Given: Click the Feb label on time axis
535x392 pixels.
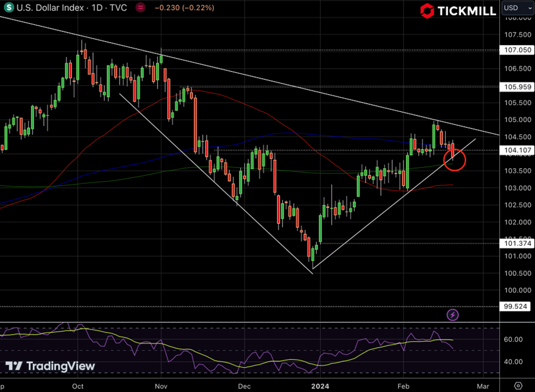Looking at the screenshot, I should (403, 386).
